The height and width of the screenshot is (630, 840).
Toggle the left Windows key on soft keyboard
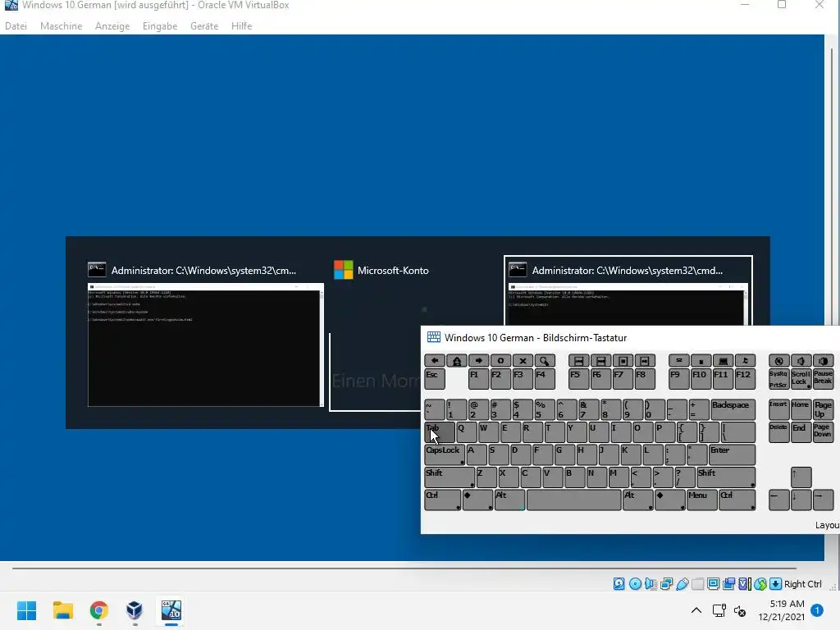coord(477,500)
